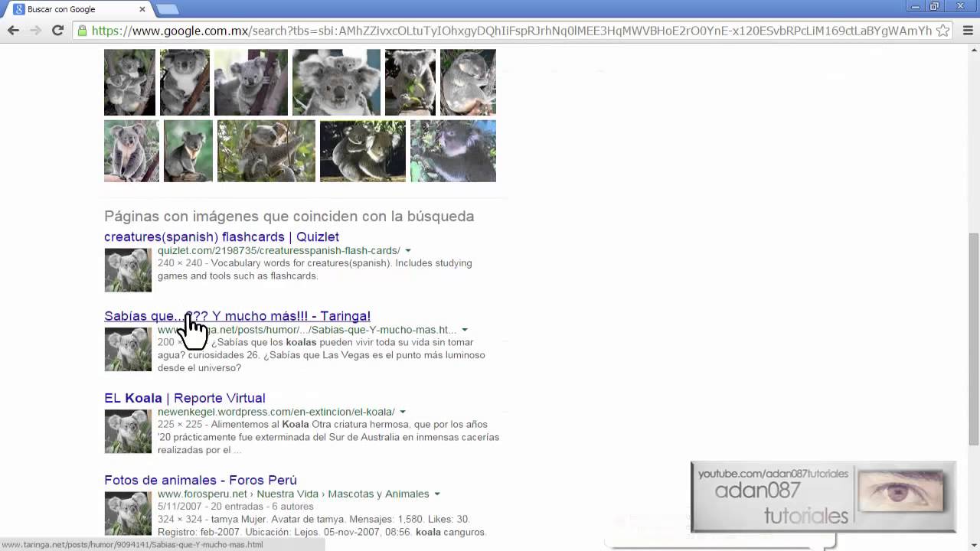Viewport: 980px width, 551px height.
Task: Open Fotos de animales Foros Perú result
Action: (x=201, y=481)
